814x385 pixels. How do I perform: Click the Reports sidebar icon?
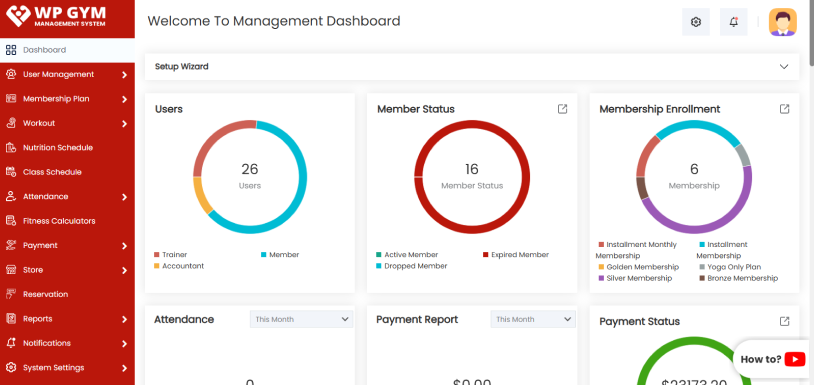pos(11,319)
